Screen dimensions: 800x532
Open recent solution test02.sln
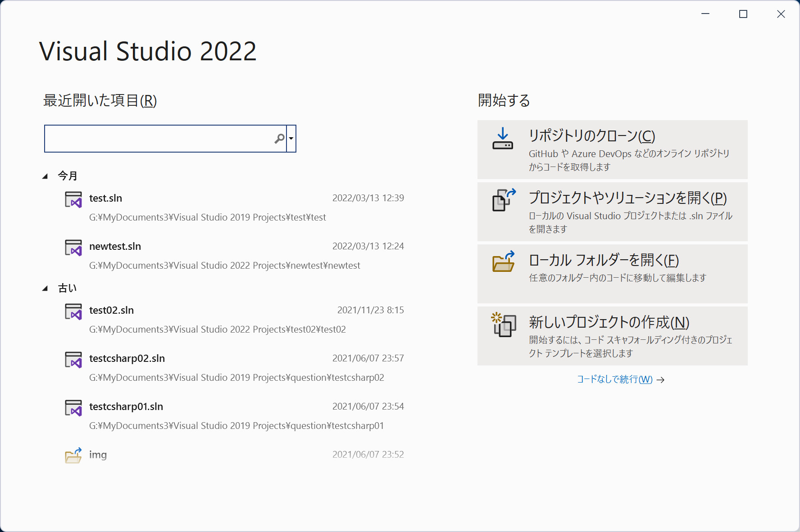(x=234, y=320)
